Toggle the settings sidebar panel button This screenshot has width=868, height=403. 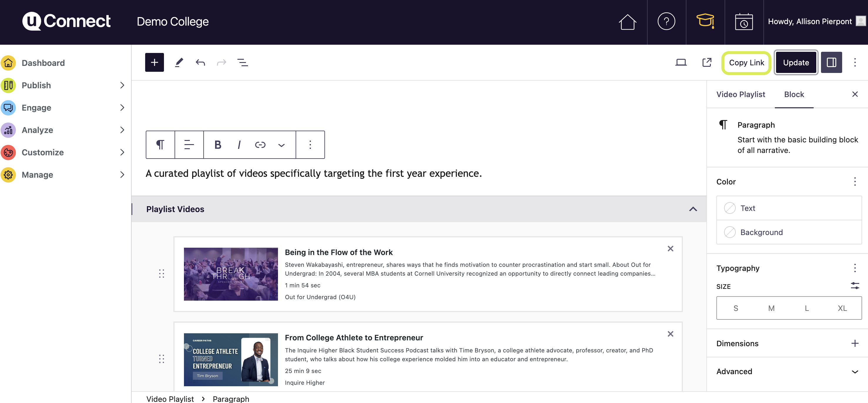click(x=831, y=62)
